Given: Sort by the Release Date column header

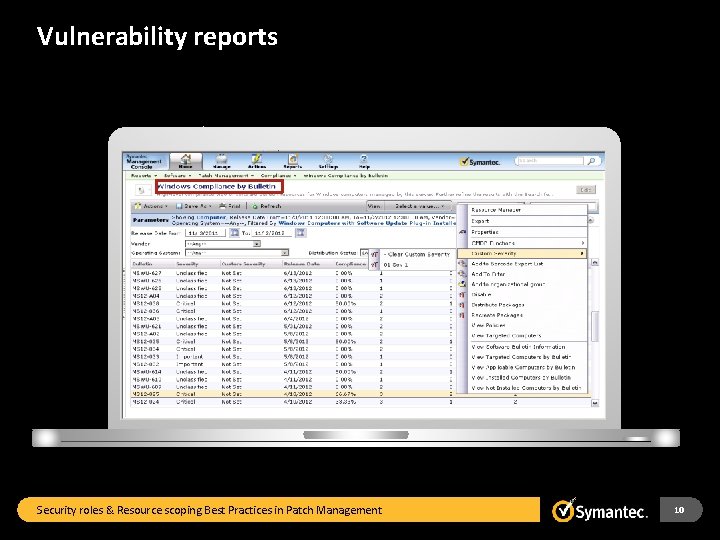Looking at the screenshot, I should [x=302, y=264].
